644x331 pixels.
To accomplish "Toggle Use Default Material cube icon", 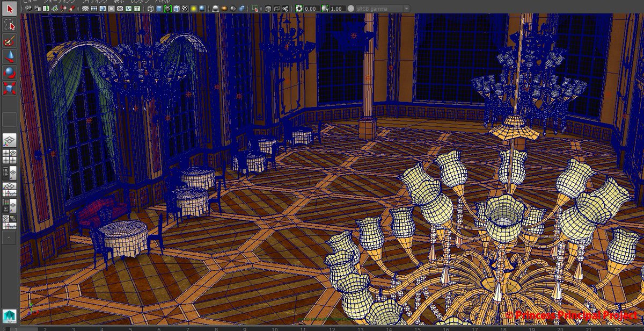I will 177,9.
